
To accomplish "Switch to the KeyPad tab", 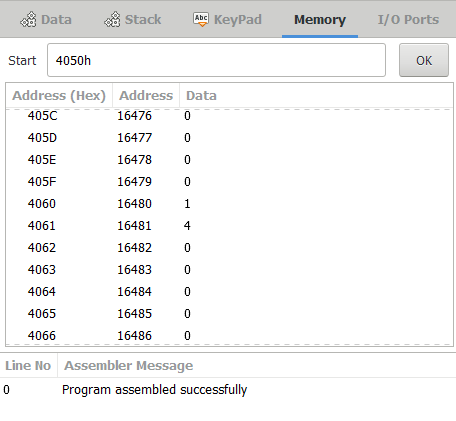I will tap(227, 20).
